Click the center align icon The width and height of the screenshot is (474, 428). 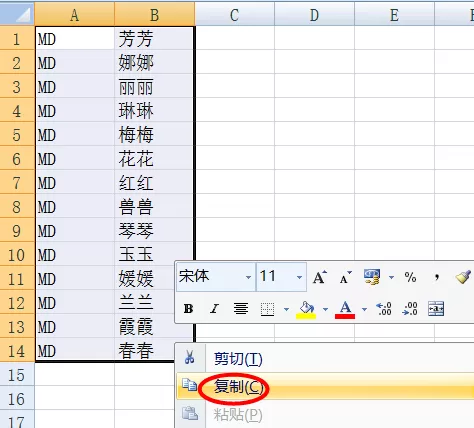pyautogui.click(x=241, y=309)
